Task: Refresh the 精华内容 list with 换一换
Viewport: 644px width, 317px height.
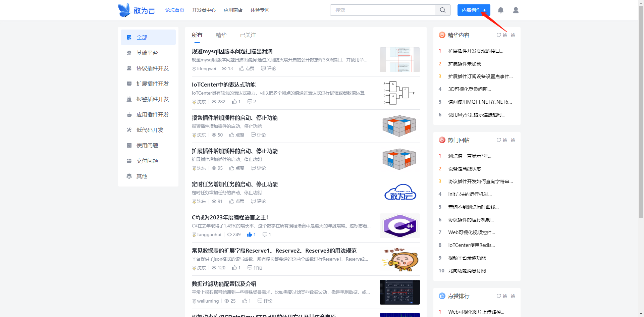Action: 506,35
